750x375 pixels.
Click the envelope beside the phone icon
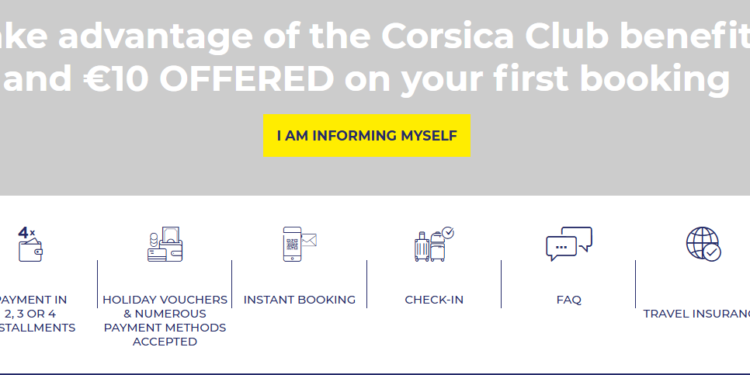309,240
